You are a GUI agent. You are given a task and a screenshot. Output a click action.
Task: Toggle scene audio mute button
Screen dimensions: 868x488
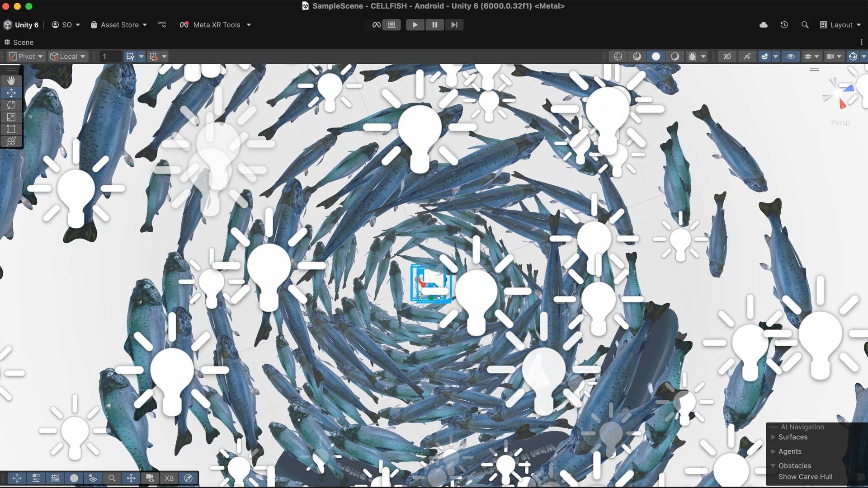coord(748,56)
